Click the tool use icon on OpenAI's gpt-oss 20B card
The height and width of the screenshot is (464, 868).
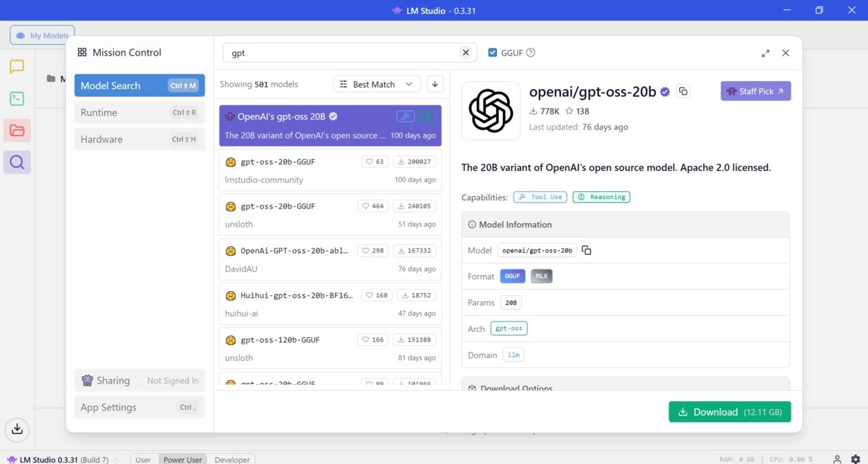pos(405,117)
